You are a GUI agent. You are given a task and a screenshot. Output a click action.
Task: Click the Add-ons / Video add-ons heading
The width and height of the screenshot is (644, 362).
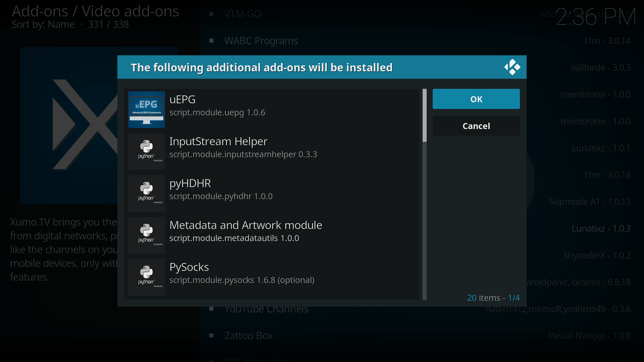[96, 11]
